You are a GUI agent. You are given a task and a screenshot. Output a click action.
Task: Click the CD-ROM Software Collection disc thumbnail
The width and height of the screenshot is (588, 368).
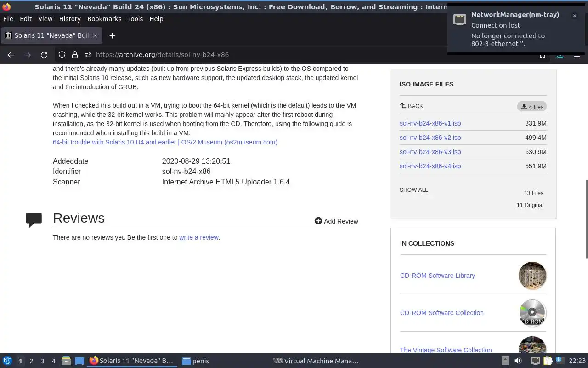[x=532, y=313]
